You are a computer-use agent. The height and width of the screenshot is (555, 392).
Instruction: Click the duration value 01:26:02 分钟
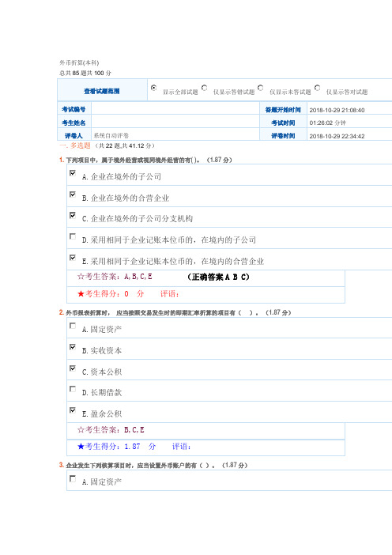coord(328,123)
